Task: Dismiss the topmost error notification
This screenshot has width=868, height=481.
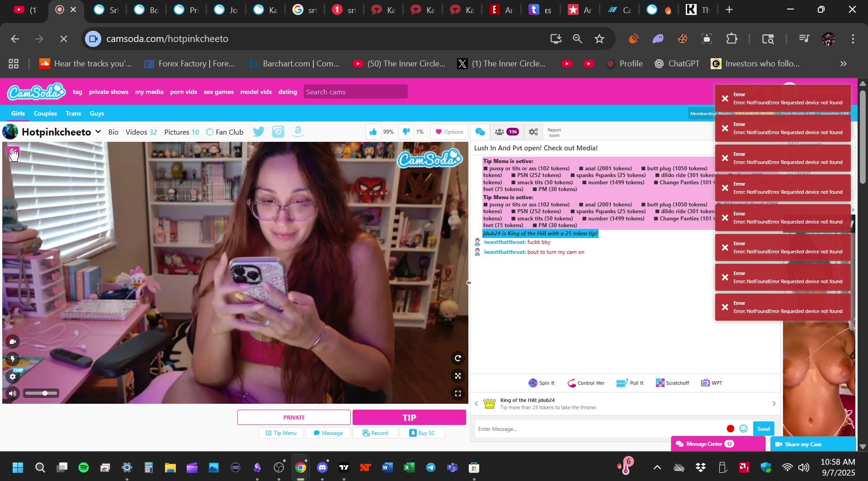Action: pyautogui.click(x=725, y=98)
